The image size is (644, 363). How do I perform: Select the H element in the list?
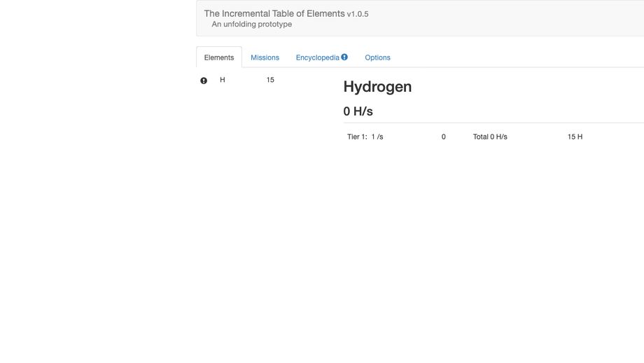tap(223, 80)
